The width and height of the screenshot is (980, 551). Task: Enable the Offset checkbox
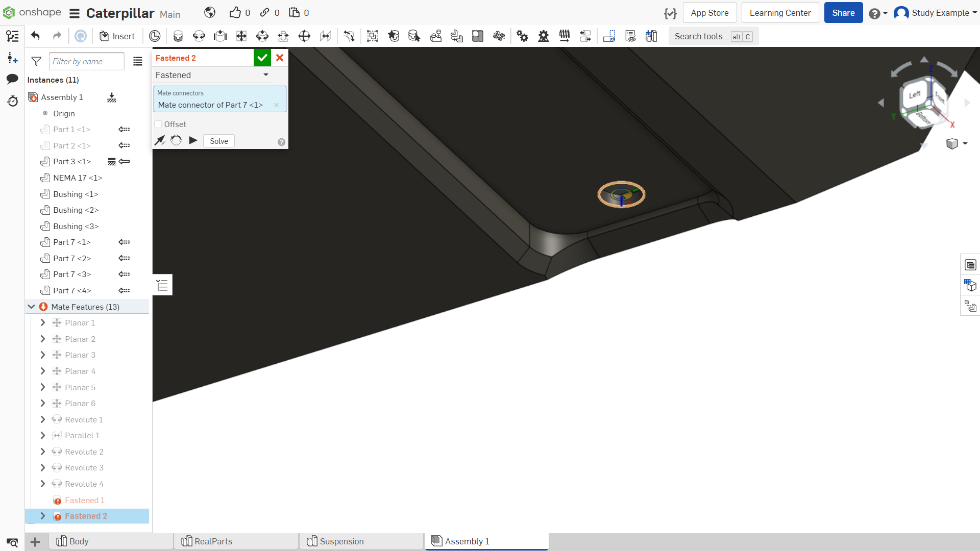[158, 124]
